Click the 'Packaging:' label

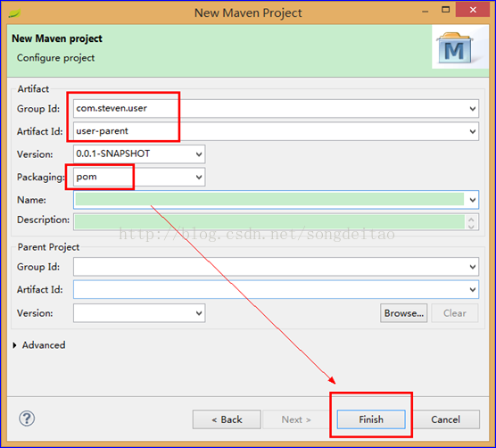41,178
